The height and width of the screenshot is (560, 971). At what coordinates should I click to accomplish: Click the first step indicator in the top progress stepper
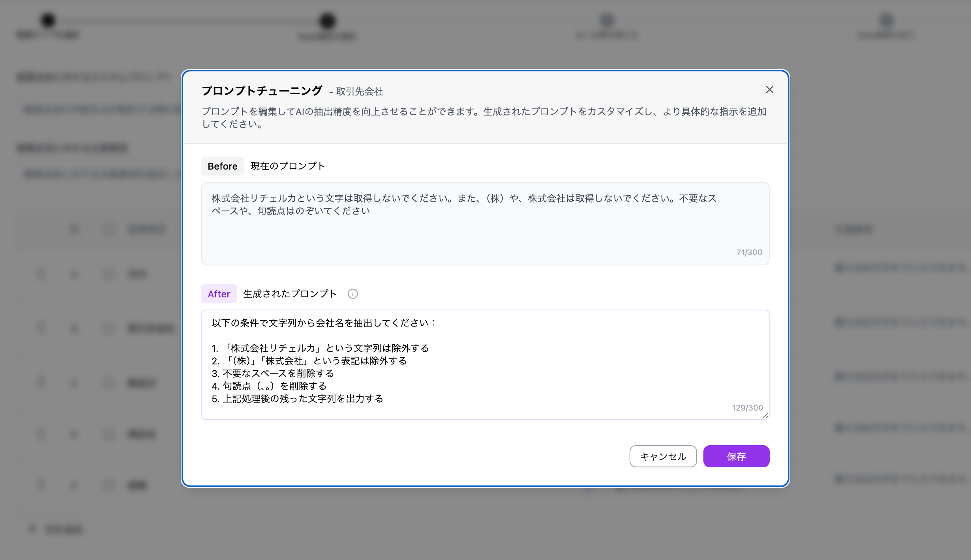48,21
